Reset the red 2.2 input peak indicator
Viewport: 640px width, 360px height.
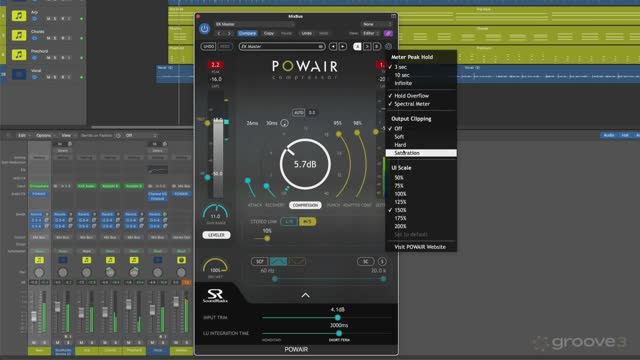215,65
